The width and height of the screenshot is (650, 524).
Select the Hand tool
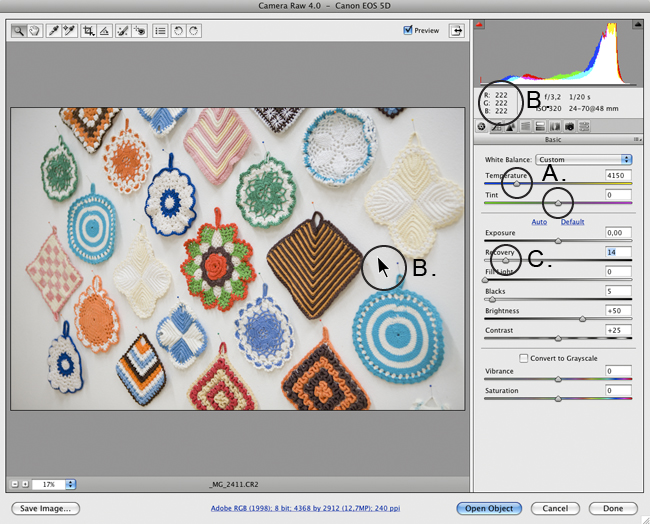tap(34, 31)
